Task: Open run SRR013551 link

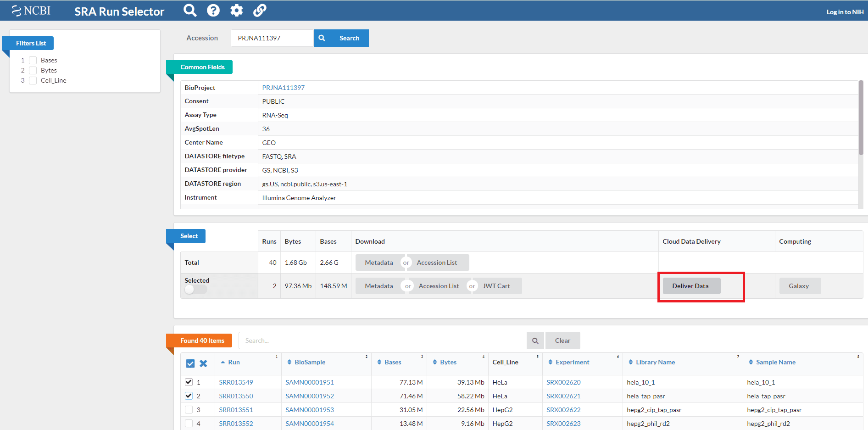Action: click(236, 410)
